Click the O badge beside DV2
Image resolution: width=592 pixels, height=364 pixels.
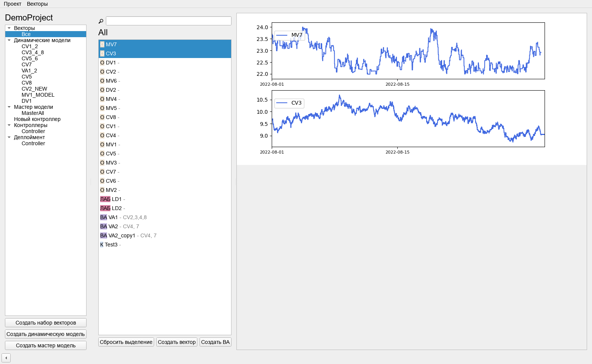click(102, 90)
